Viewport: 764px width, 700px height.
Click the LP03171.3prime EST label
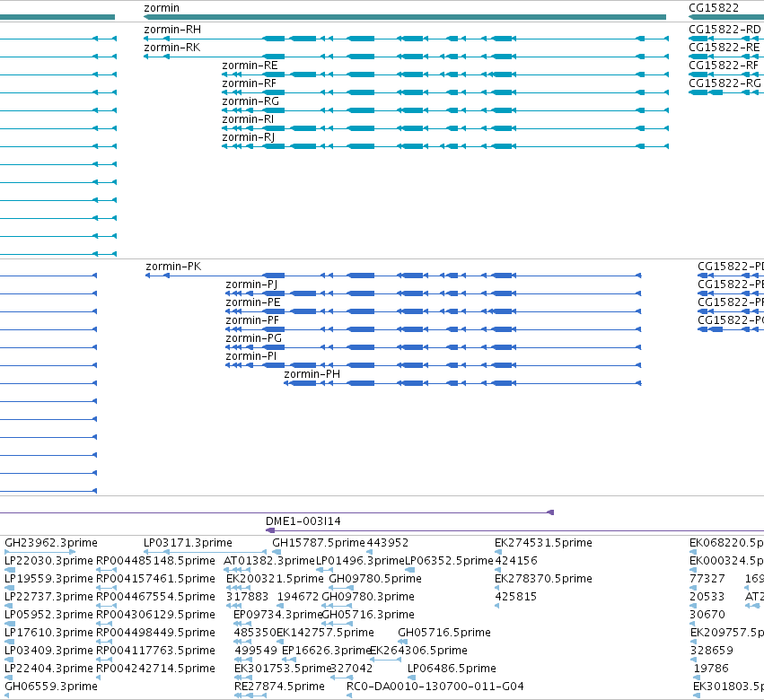click(x=188, y=543)
